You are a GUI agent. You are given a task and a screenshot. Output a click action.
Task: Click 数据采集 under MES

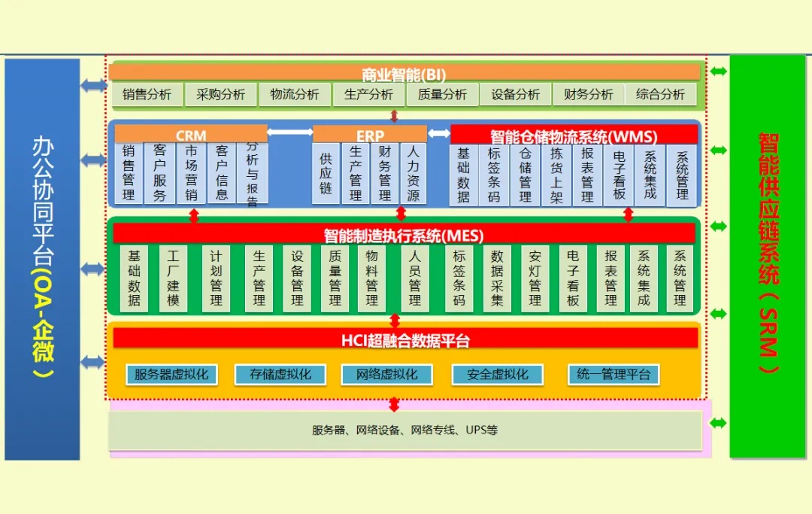[497, 278]
